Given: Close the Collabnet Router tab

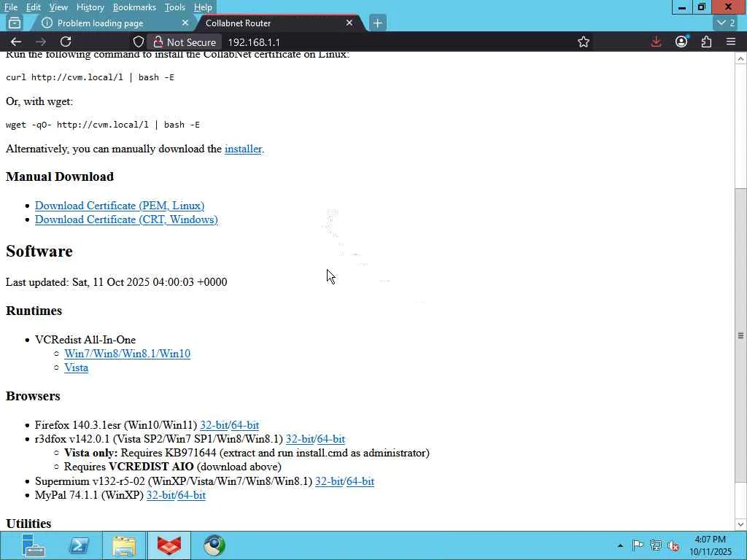Looking at the screenshot, I should click(349, 23).
